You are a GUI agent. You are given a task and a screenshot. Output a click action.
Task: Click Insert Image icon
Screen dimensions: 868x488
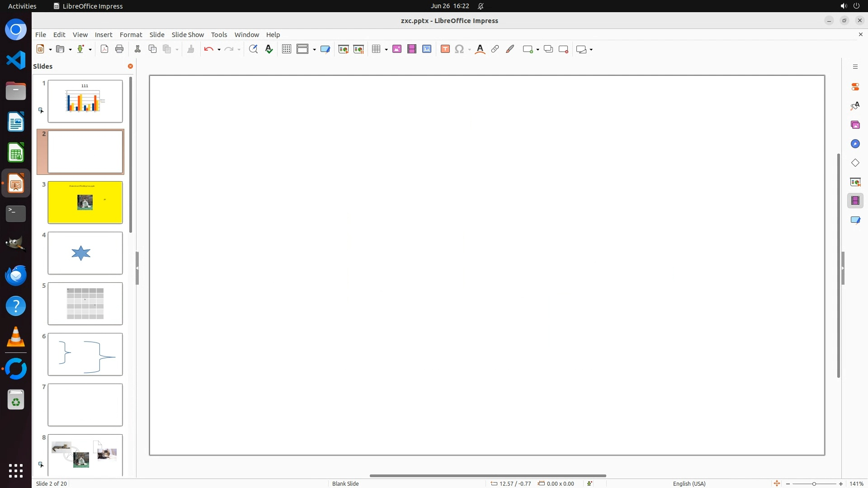coord(397,49)
